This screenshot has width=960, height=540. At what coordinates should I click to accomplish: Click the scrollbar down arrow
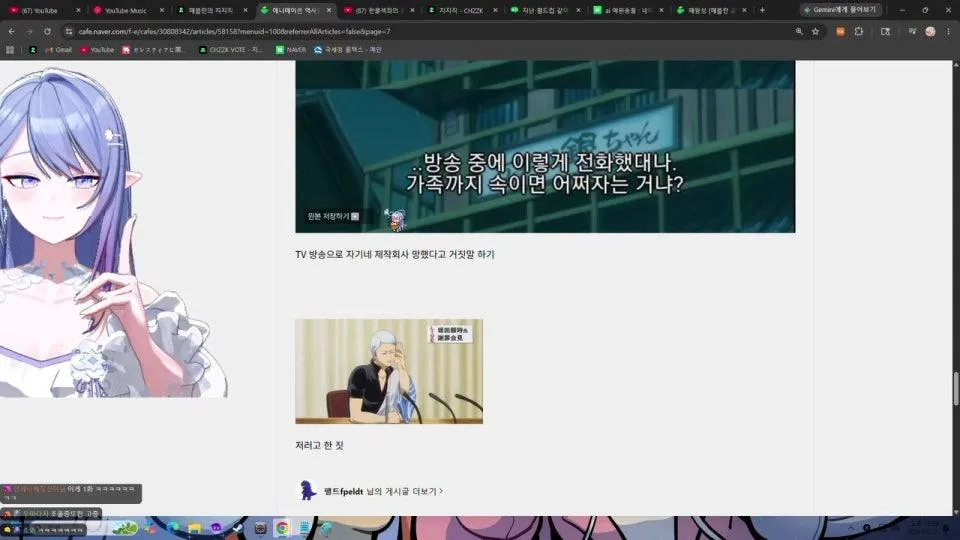point(956,512)
